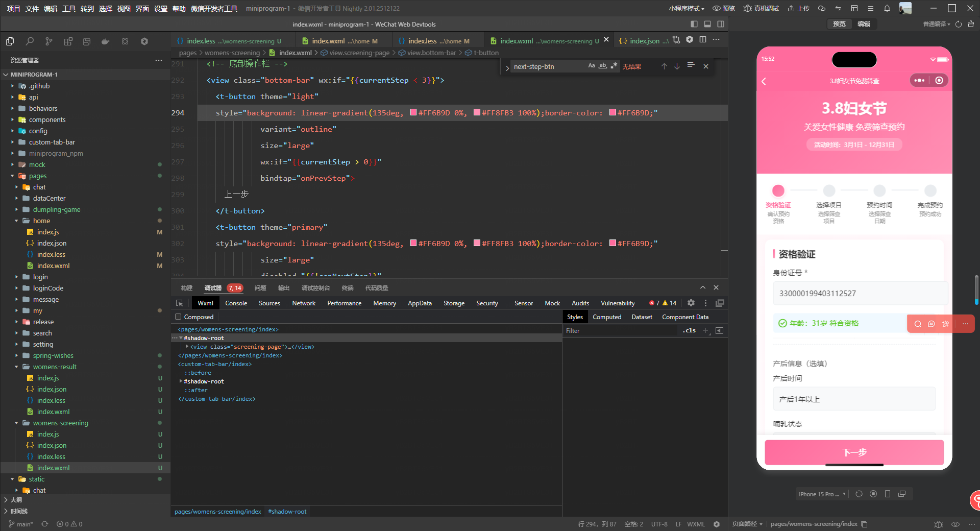Click first #FF6B9D color swatch on line 294
Viewport: 980px width, 531px height.
[413, 113]
